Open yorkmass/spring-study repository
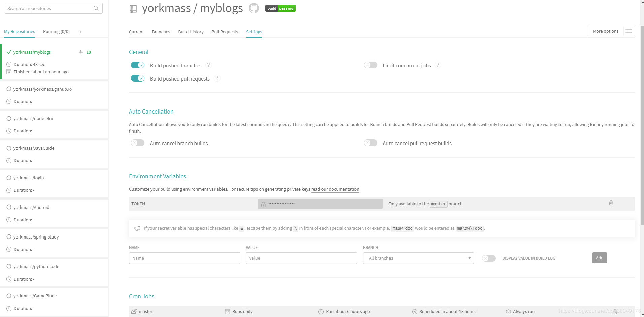The image size is (644, 317). 36,237
